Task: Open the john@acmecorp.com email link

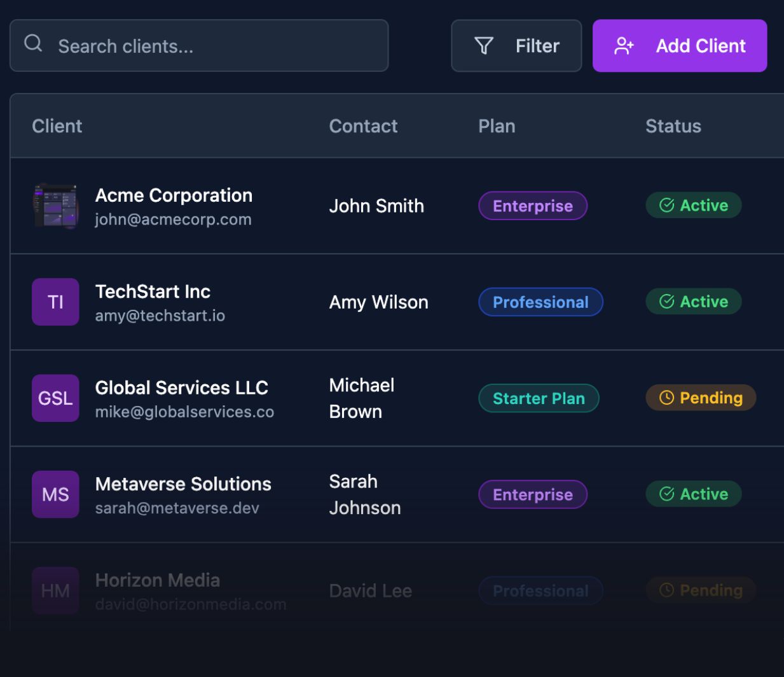Action: pos(173,220)
